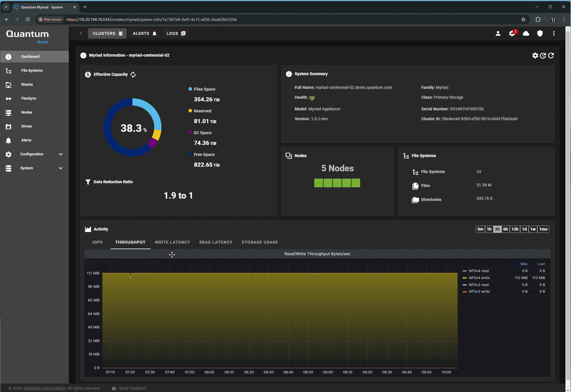Switch to the IOPS tab
The height and width of the screenshot is (392, 571).
(x=98, y=242)
